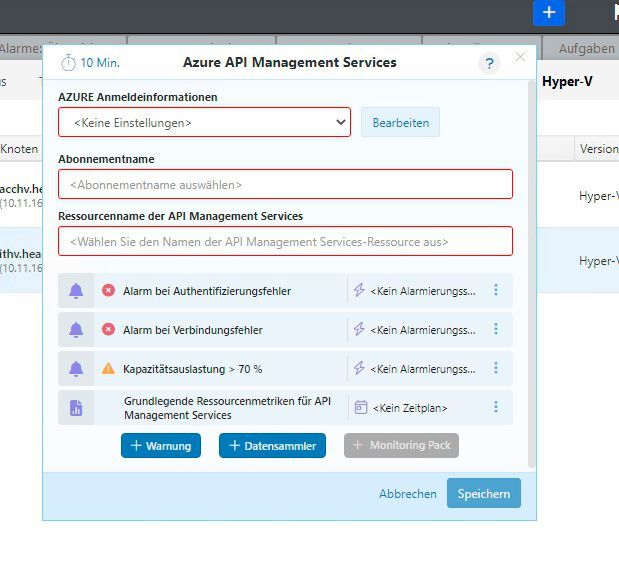Image resolution: width=619 pixels, height=561 pixels.
Task: Click the disabled Monitoring Pack button
Action: [x=401, y=445]
